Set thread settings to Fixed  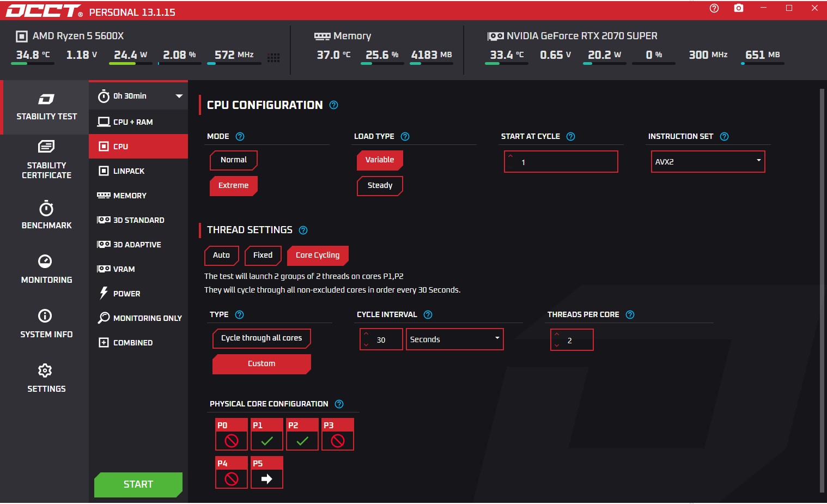263,256
